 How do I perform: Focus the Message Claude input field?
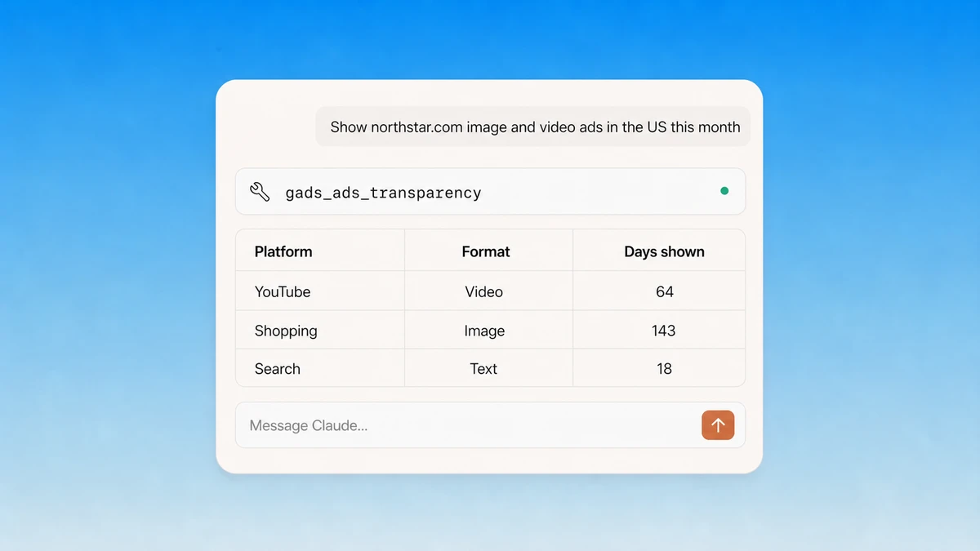coord(490,425)
